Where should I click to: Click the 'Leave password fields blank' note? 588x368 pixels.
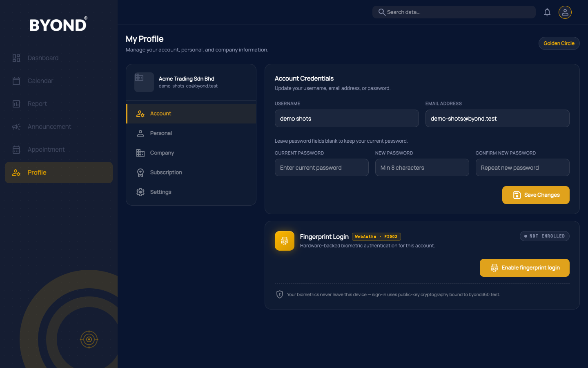(341, 141)
